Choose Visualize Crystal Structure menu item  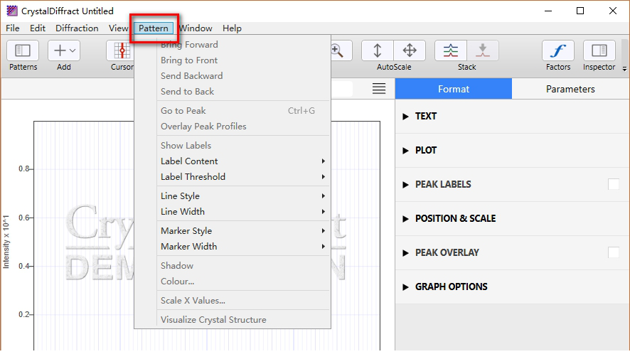click(242, 320)
